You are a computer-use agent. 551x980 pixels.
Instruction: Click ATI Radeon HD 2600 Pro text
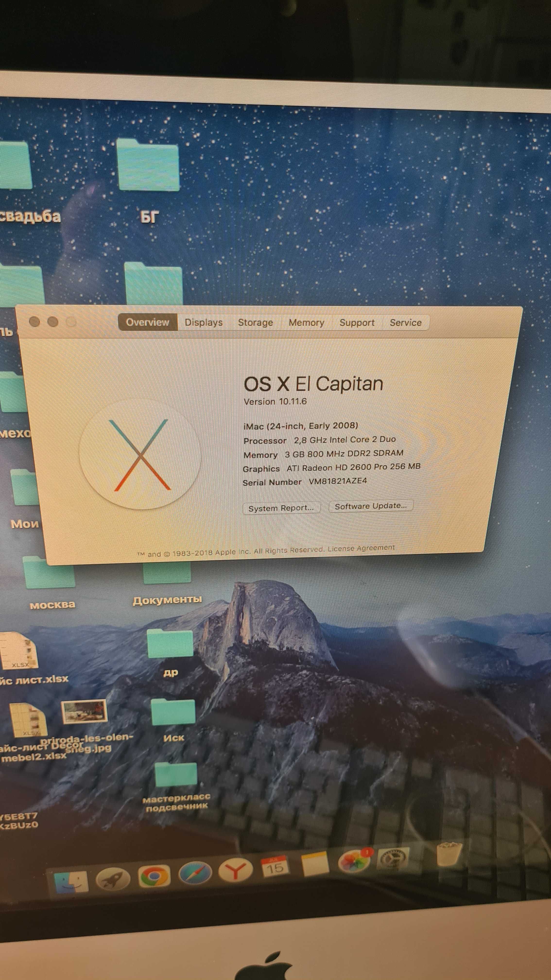click(x=354, y=467)
